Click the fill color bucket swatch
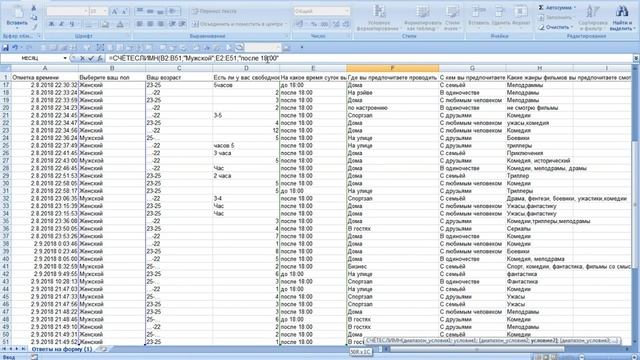This screenshot has width=640, height=360. click(x=105, y=24)
